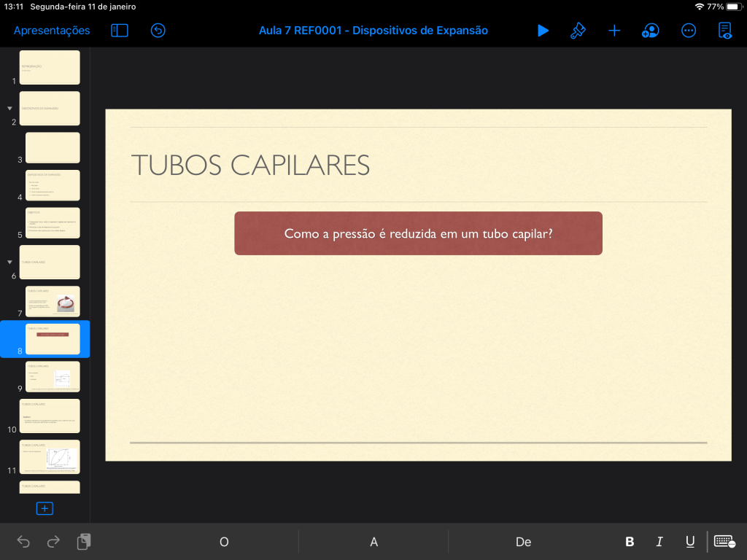This screenshot has height=560, width=747.
Task: Tap the plus Insert icon
Action: (614, 31)
